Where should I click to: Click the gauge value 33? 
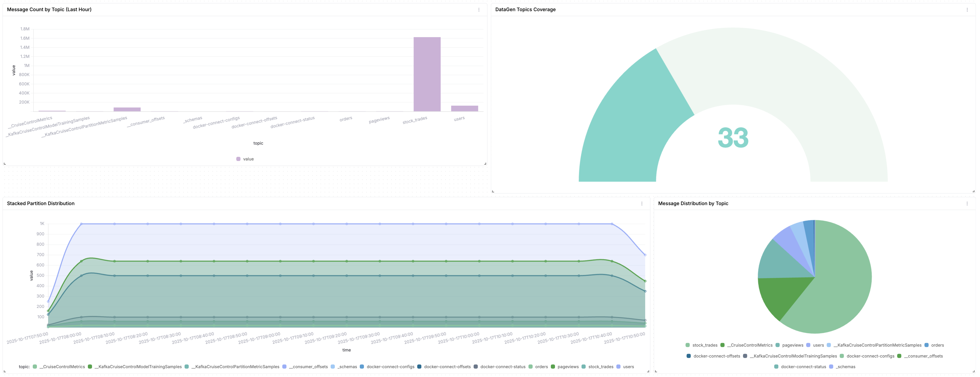(x=733, y=138)
